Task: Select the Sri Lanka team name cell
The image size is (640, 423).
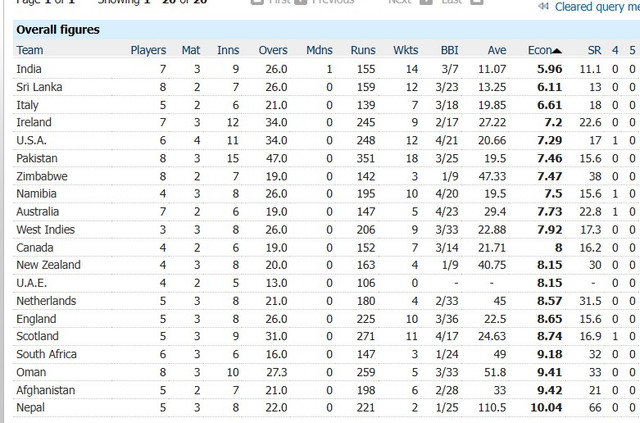Action: click(x=37, y=86)
